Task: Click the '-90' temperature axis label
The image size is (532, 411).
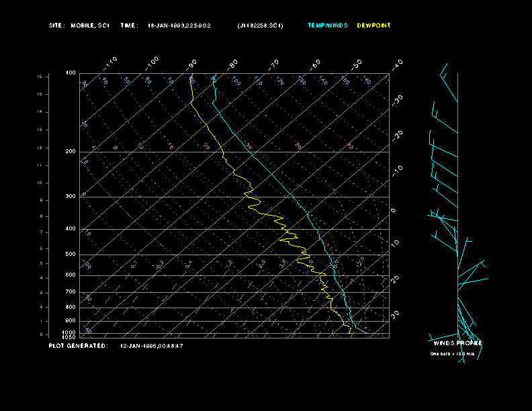Action: pyautogui.click(x=191, y=65)
